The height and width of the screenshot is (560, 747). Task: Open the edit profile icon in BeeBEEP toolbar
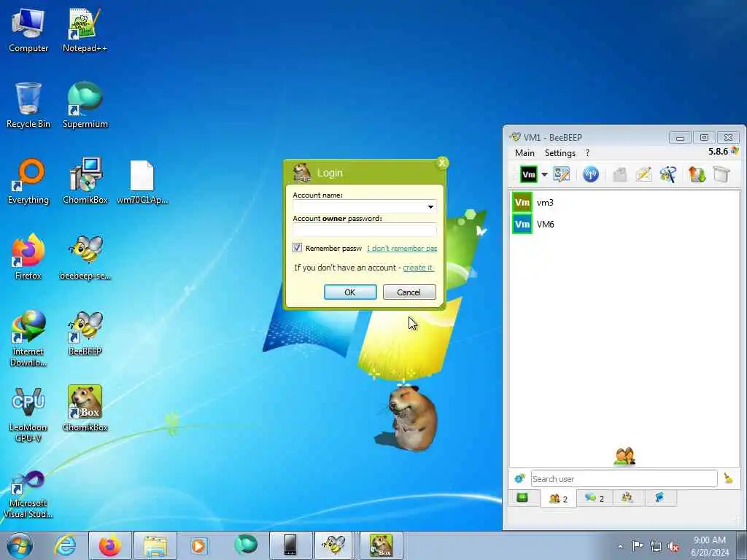(x=561, y=174)
